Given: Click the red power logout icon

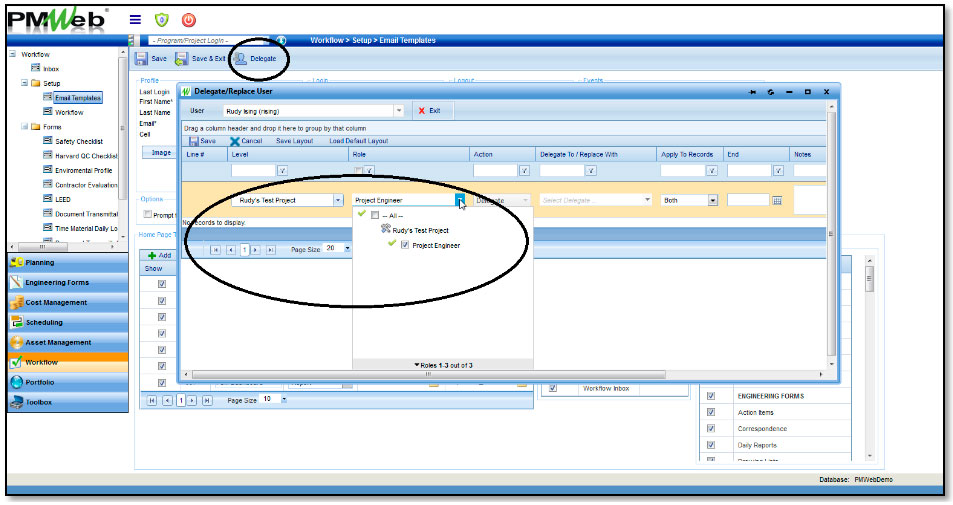Looking at the screenshot, I should (189, 19).
